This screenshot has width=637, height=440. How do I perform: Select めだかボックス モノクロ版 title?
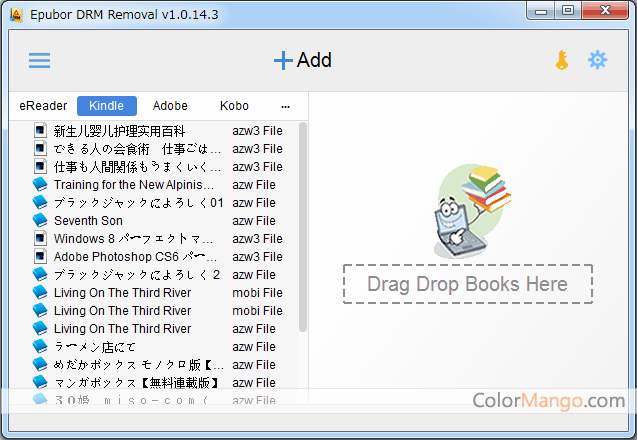(x=139, y=365)
